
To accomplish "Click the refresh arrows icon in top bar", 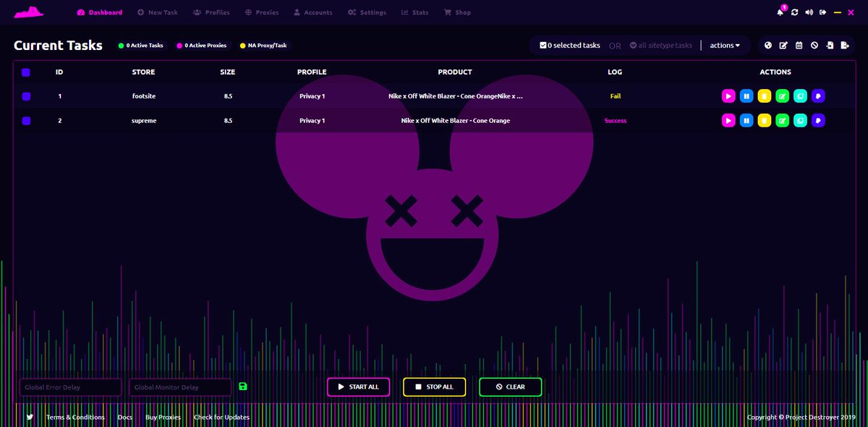I will [795, 12].
